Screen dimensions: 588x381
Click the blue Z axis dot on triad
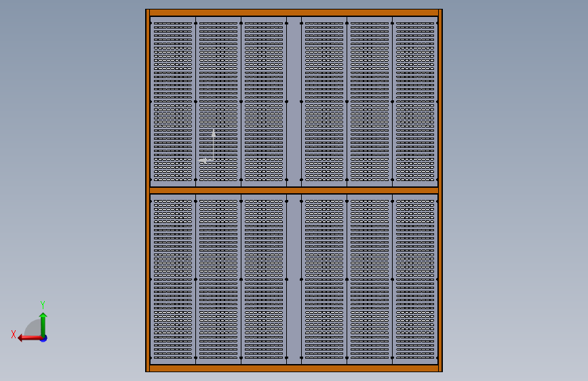coord(44,338)
